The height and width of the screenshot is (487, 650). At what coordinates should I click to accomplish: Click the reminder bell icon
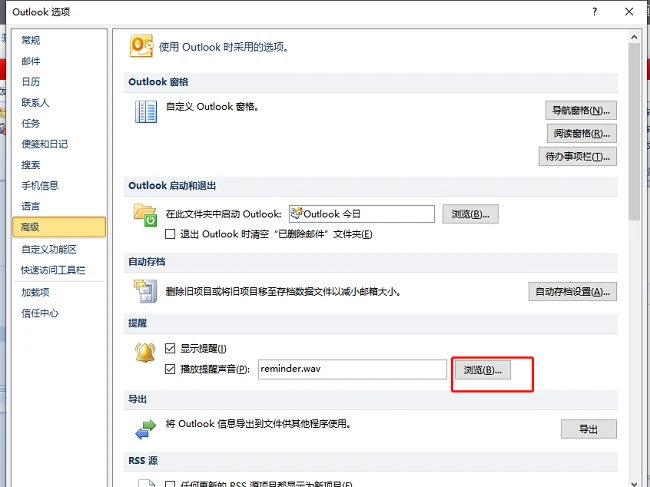(x=146, y=352)
